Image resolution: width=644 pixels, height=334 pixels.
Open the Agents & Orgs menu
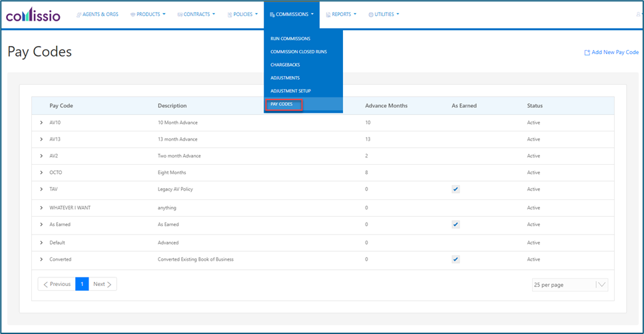click(x=97, y=15)
